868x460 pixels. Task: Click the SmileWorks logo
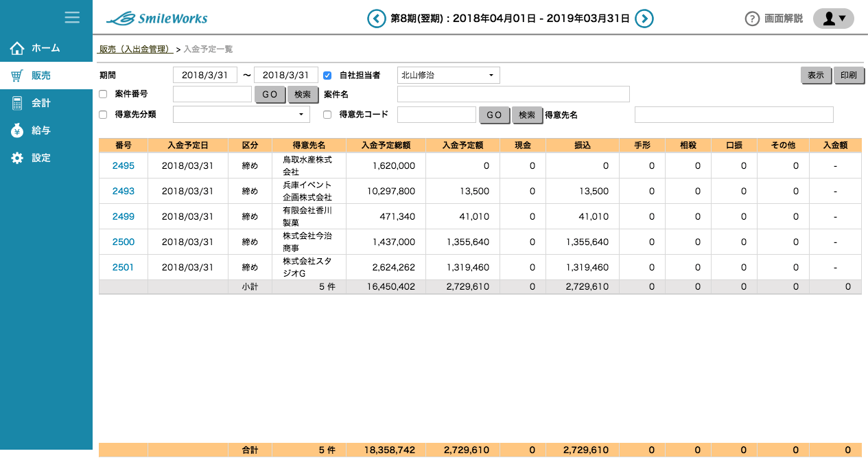pos(157,19)
